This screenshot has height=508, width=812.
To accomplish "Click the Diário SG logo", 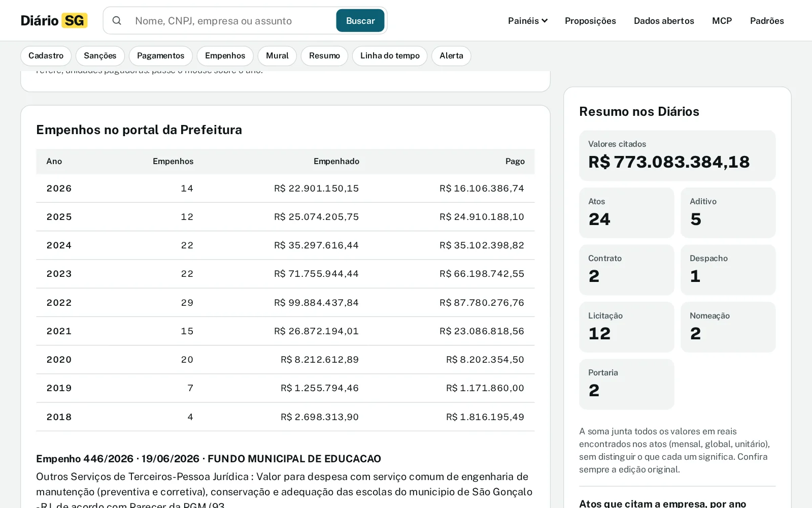I will click(54, 20).
